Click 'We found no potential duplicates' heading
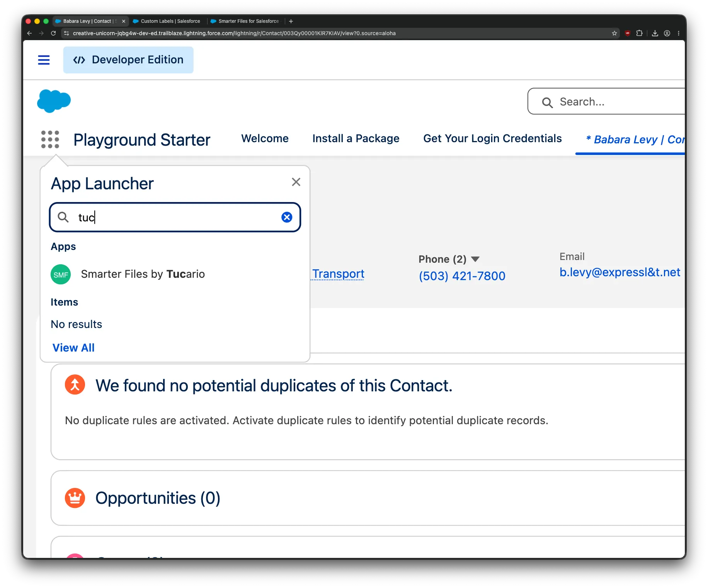This screenshot has height=588, width=708. (274, 385)
